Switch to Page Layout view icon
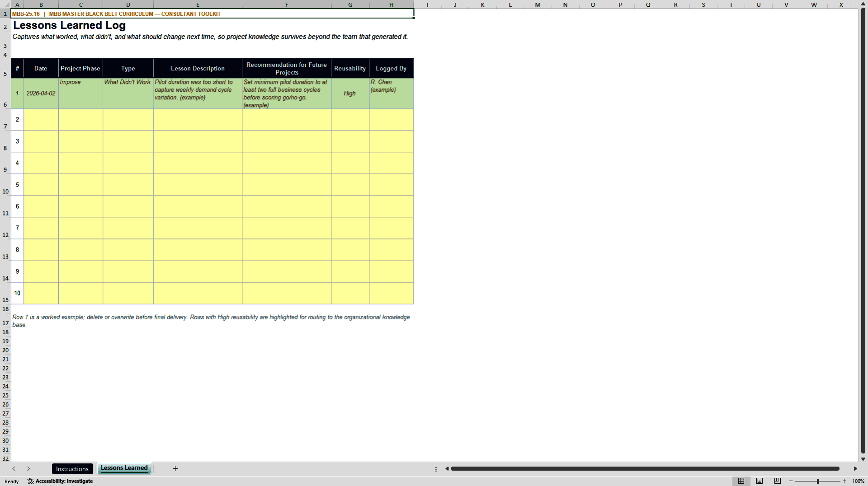The width and height of the screenshot is (868, 486). tap(759, 481)
